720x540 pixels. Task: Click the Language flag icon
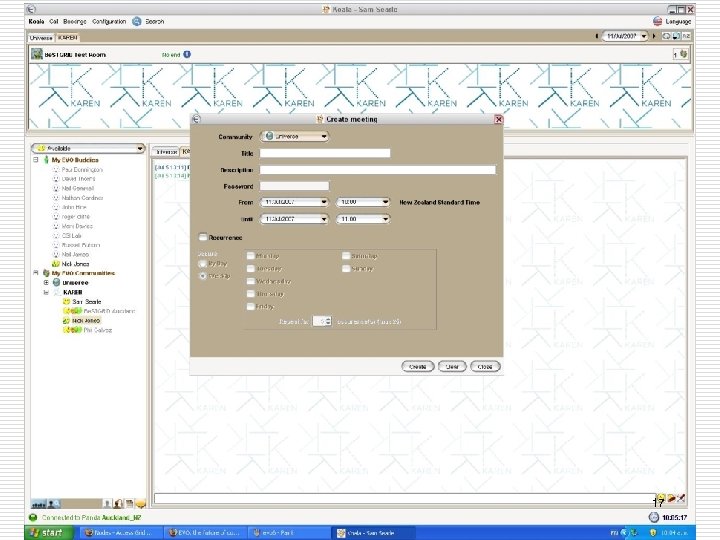pos(657,21)
